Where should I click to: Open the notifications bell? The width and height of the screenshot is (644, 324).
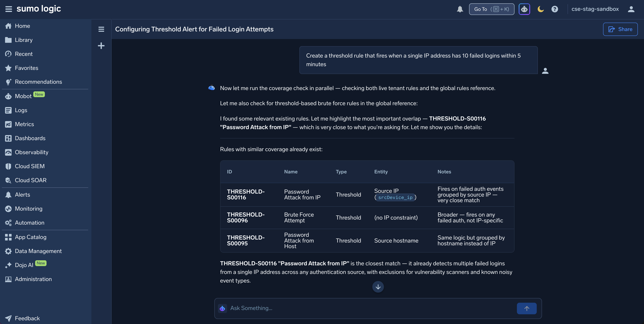460,9
